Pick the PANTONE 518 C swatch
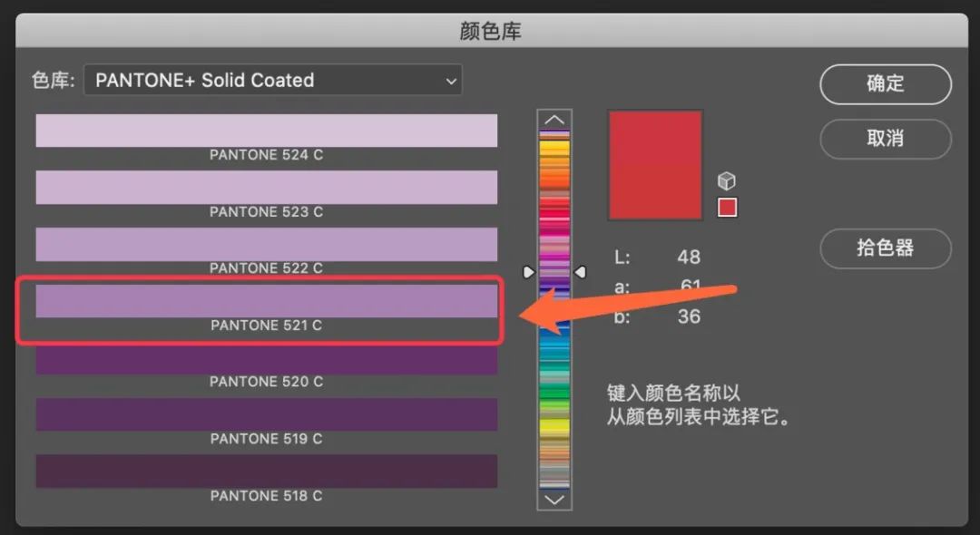The width and height of the screenshot is (980, 535). 267,472
